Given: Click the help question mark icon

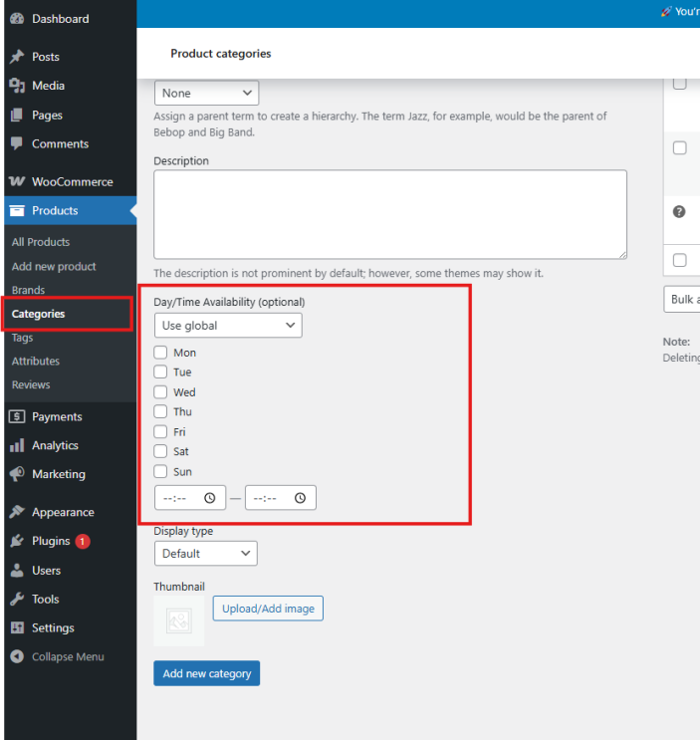Looking at the screenshot, I should coord(679,211).
